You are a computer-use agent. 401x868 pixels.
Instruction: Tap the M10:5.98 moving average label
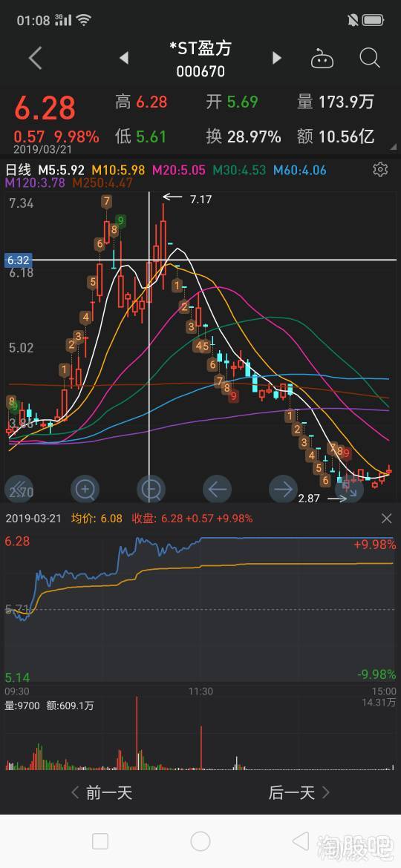119,170
